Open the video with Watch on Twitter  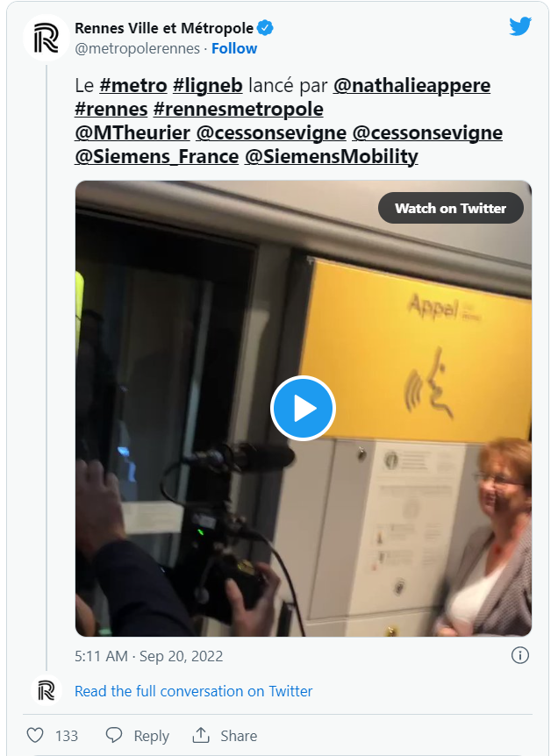point(450,208)
